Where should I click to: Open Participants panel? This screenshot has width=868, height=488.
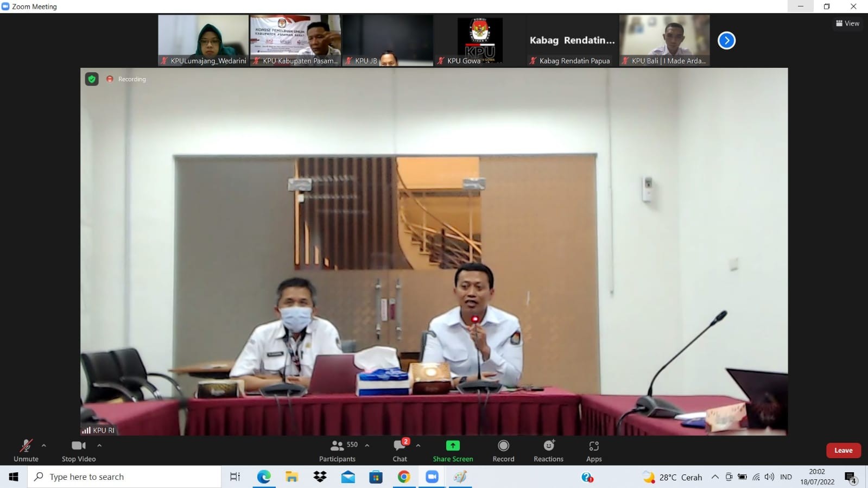pos(337,450)
